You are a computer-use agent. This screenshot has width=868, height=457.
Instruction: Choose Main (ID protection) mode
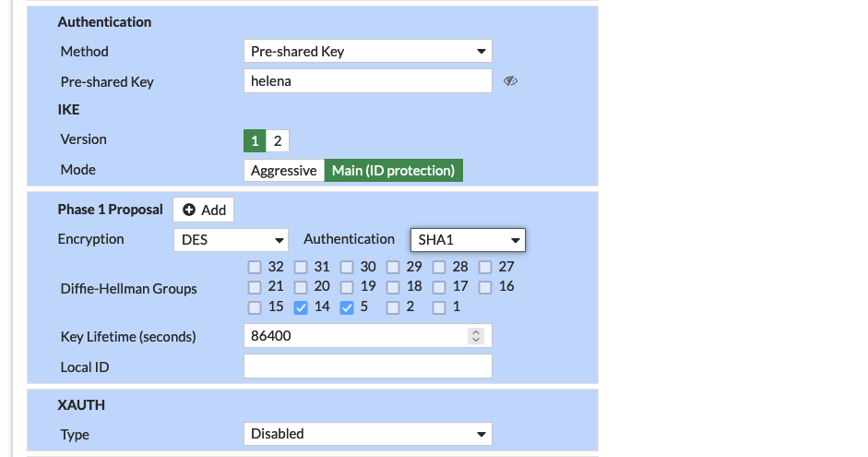pyautogui.click(x=394, y=171)
